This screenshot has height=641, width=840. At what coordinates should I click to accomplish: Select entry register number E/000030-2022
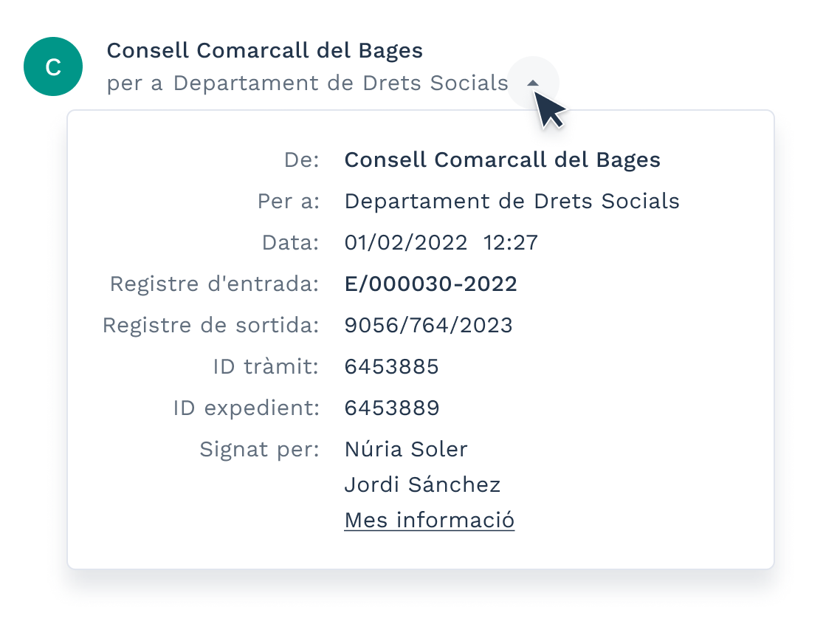point(431,284)
